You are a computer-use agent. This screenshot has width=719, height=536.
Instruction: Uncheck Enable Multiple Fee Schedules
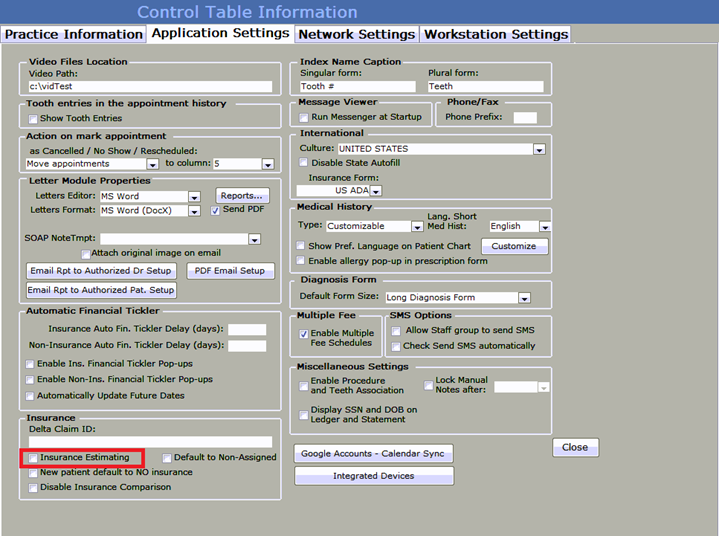click(304, 334)
